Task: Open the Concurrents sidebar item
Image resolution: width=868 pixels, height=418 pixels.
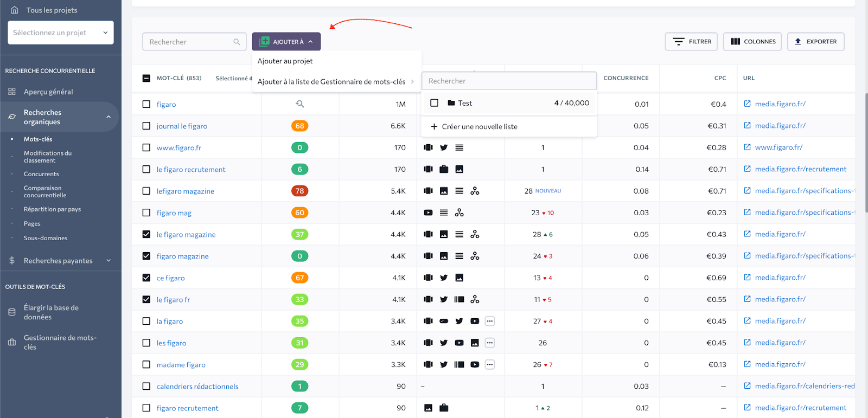Action: [x=41, y=174]
